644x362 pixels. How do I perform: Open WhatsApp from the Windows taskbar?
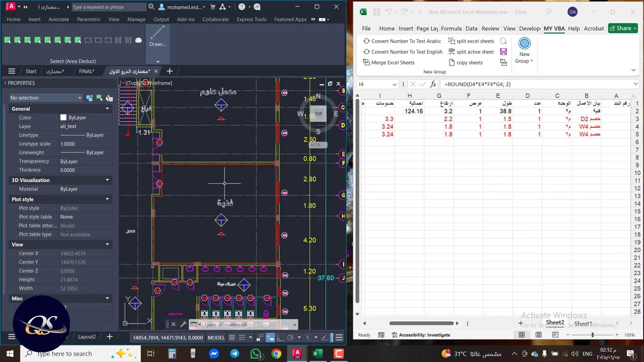point(255,353)
